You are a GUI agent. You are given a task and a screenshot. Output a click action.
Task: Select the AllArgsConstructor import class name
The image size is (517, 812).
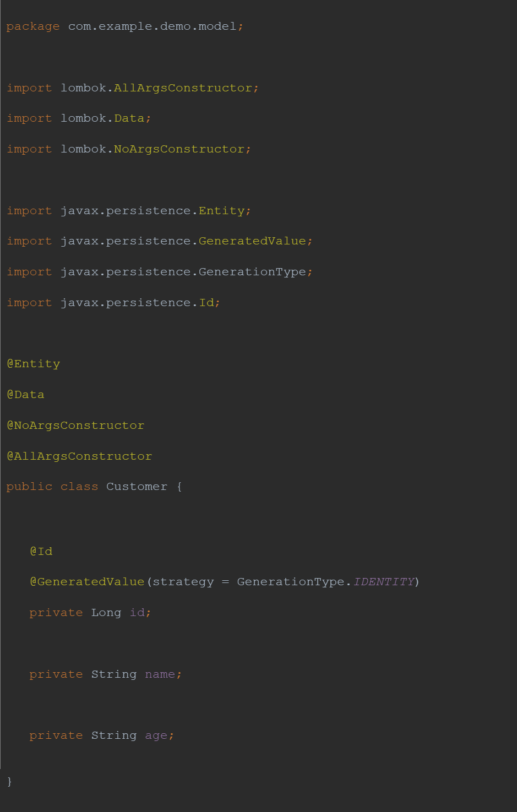click(183, 88)
